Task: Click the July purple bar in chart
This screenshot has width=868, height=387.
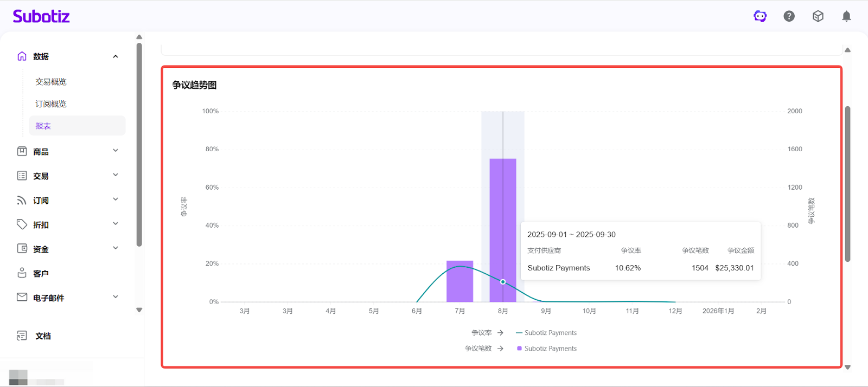Action: click(459, 282)
